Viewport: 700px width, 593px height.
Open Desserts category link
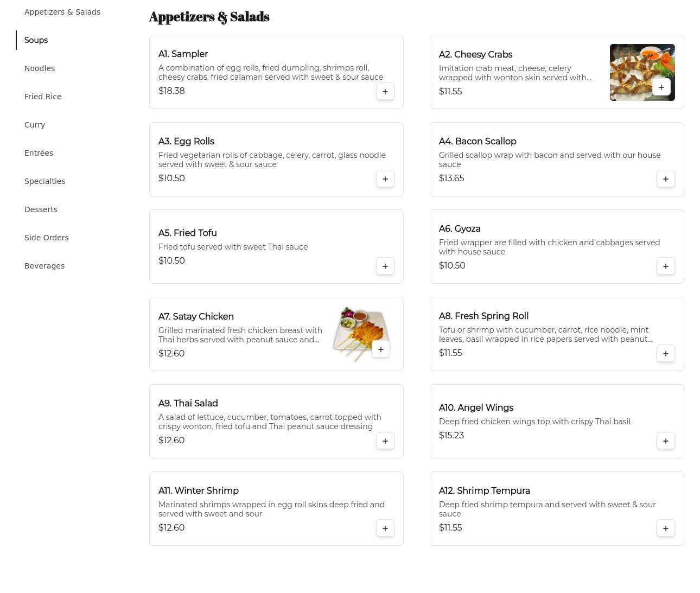pyautogui.click(x=41, y=209)
